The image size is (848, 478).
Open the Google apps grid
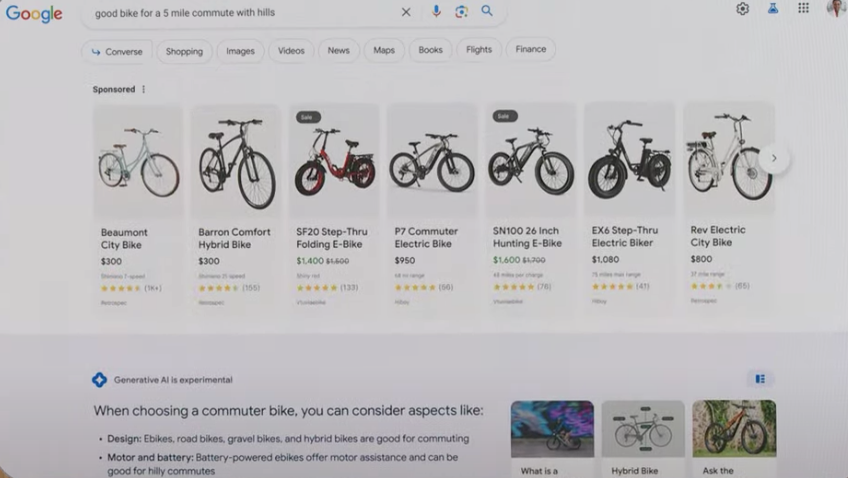coord(804,8)
